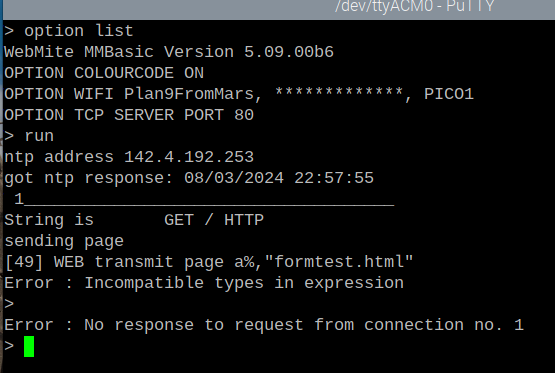Select the WebMite MMBasic Version 5.09.00b6 line
Viewport: 555px width, 373px height.
click(x=169, y=52)
